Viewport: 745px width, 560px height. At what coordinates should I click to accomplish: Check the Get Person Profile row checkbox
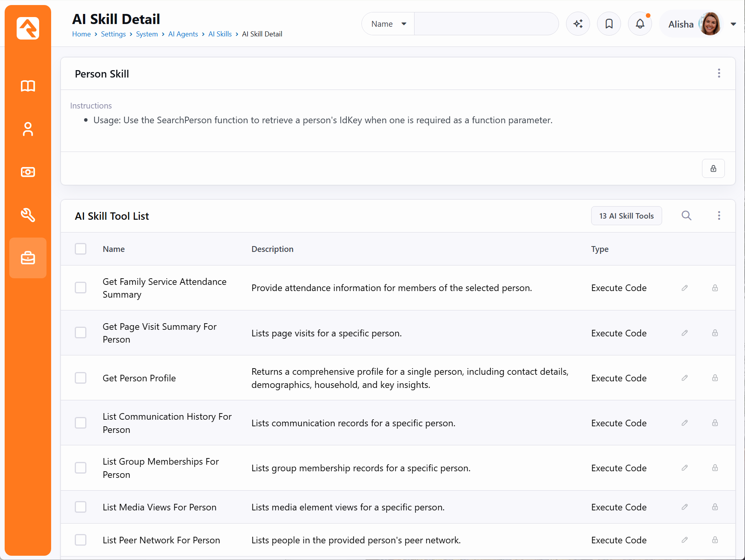pos(81,378)
